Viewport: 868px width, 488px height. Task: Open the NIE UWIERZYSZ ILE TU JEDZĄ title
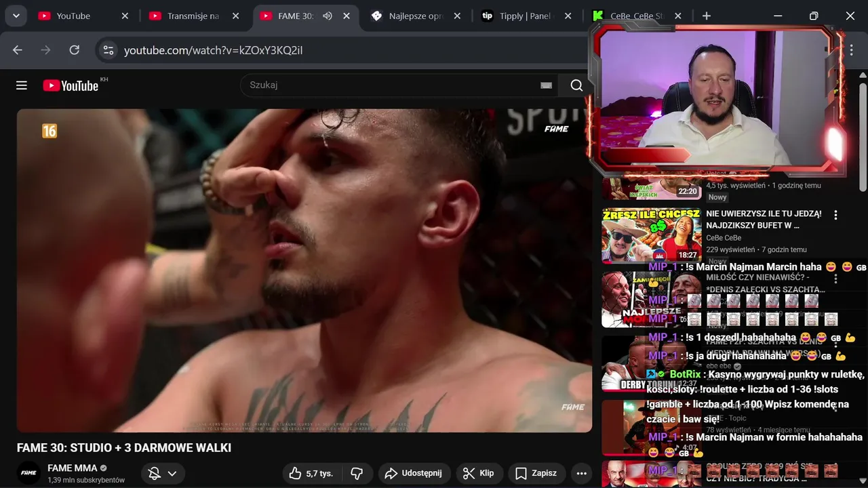click(x=764, y=219)
